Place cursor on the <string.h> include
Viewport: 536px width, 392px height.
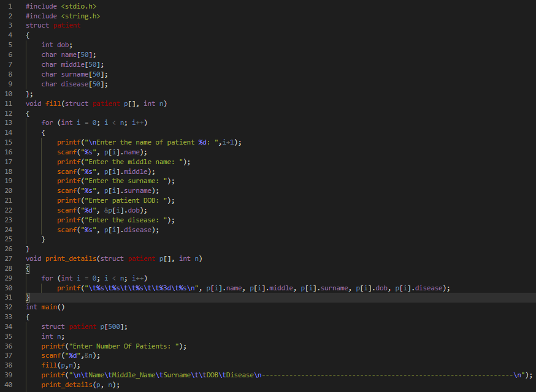[x=81, y=15]
